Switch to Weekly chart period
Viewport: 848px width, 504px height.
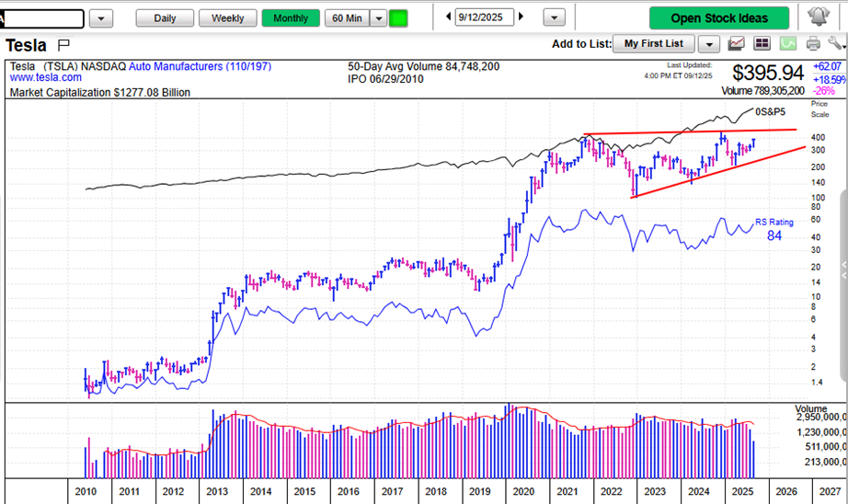227,17
